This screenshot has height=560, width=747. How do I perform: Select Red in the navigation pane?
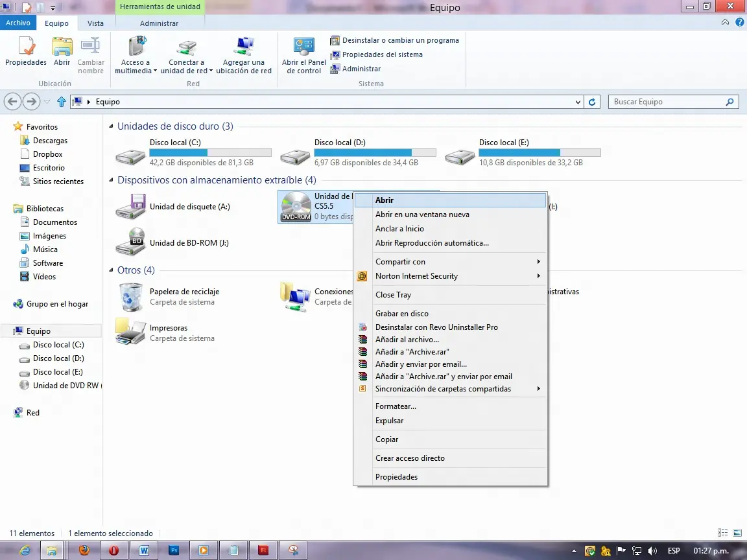pos(26,412)
